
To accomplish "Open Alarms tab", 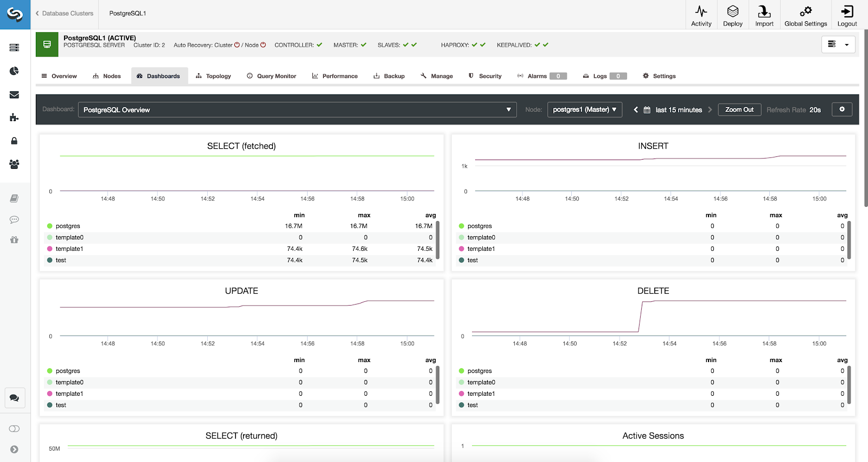I will click(x=542, y=76).
